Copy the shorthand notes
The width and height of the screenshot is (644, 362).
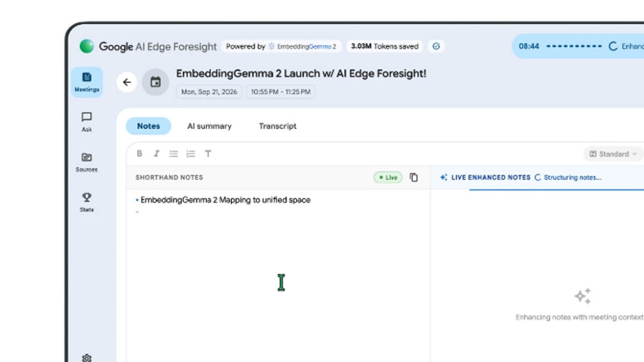point(414,178)
